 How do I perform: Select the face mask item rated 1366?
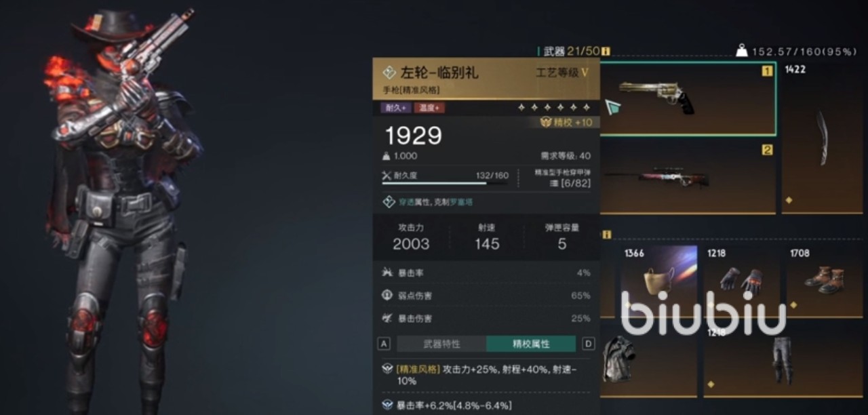658,281
